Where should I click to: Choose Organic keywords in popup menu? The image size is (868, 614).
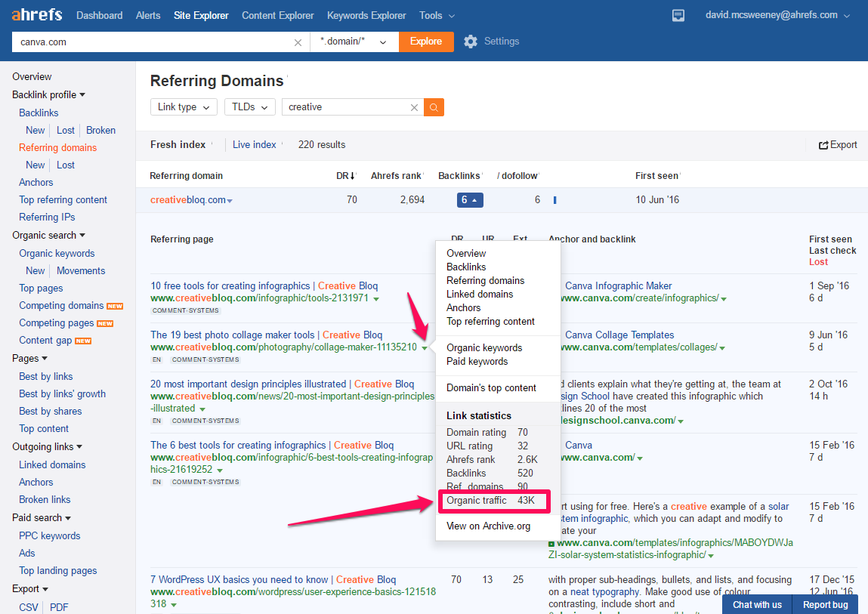point(484,347)
